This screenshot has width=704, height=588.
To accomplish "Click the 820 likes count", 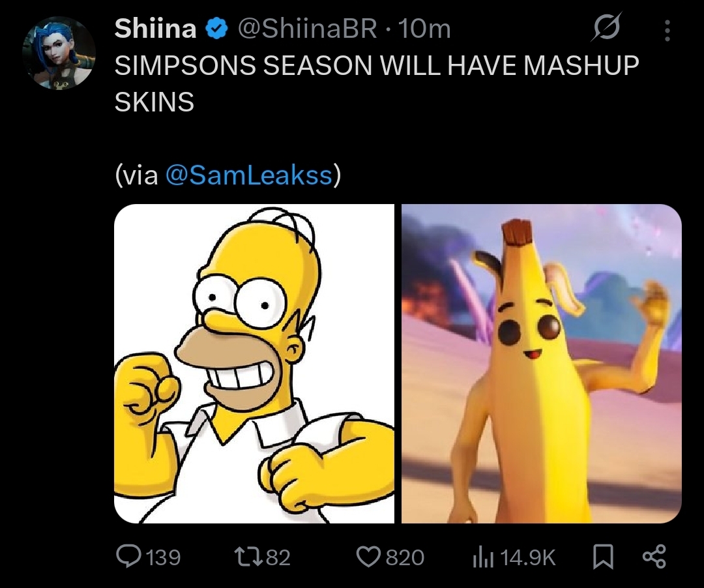I will point(405,557).
